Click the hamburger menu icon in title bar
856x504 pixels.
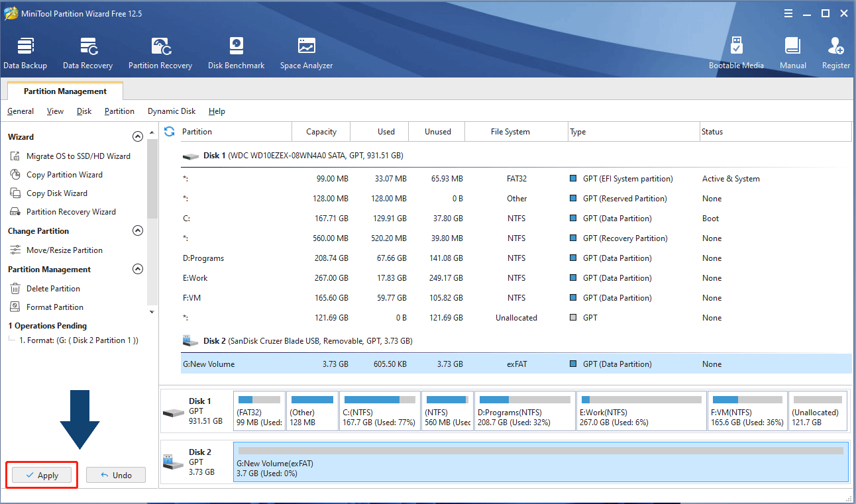coord(788,13)
